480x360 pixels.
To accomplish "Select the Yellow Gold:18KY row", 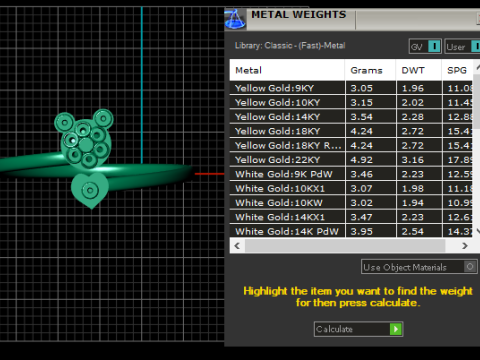I will (x=351, y=131).
